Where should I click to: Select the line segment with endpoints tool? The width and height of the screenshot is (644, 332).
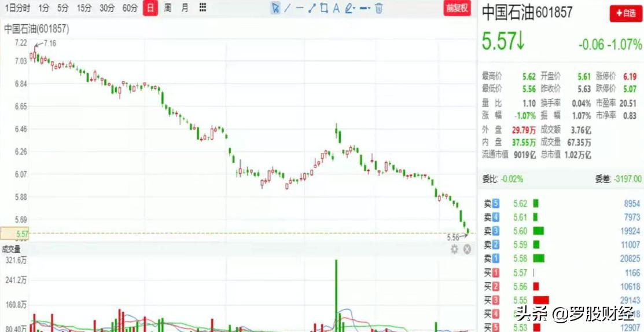point(312,8)
